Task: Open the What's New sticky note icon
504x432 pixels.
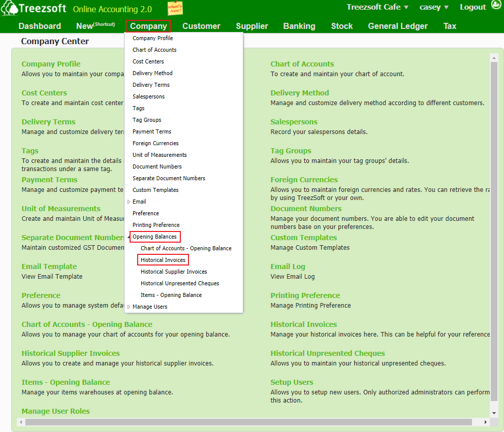Action: [x=175, y=8]
